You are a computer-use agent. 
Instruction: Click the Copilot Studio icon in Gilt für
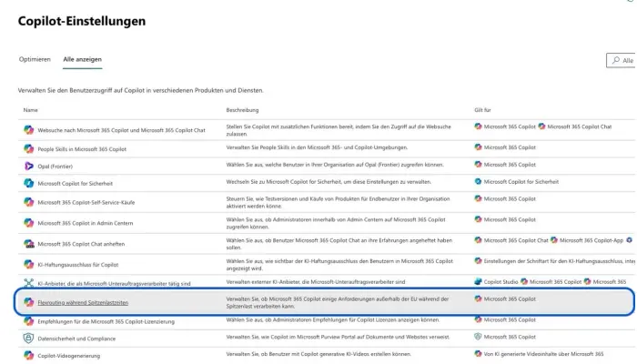click(478, 281)
